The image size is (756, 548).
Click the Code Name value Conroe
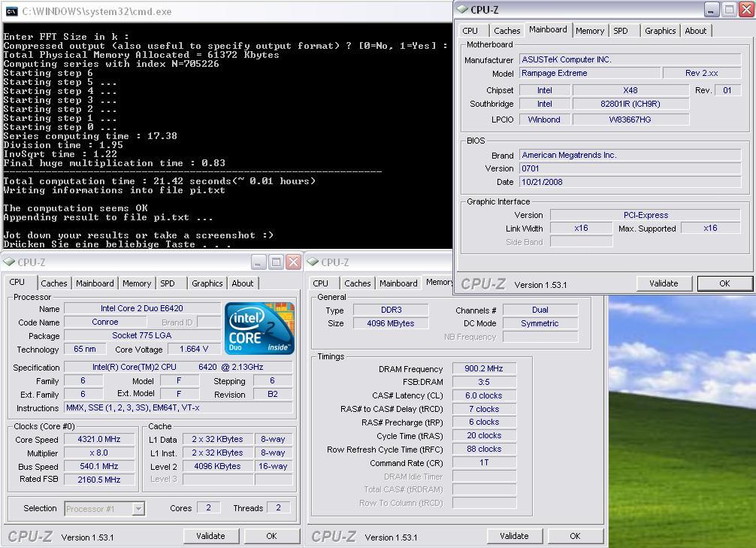pos(104,322)
